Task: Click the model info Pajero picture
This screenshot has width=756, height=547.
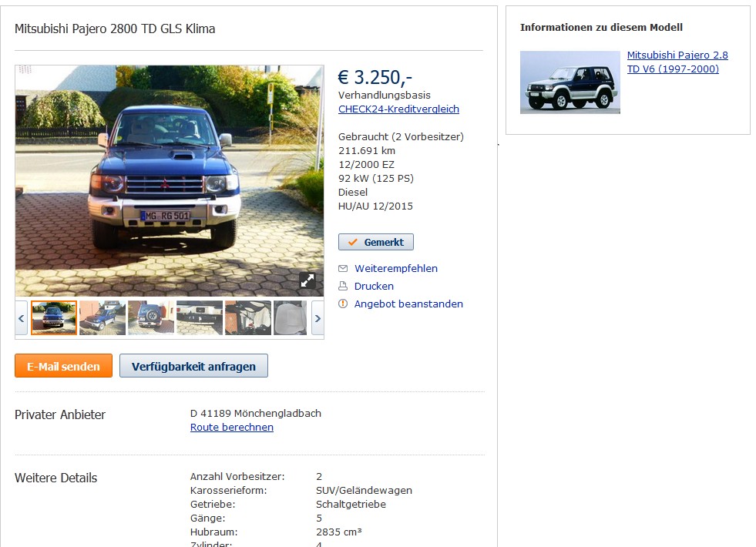Action: pos(570,82)
